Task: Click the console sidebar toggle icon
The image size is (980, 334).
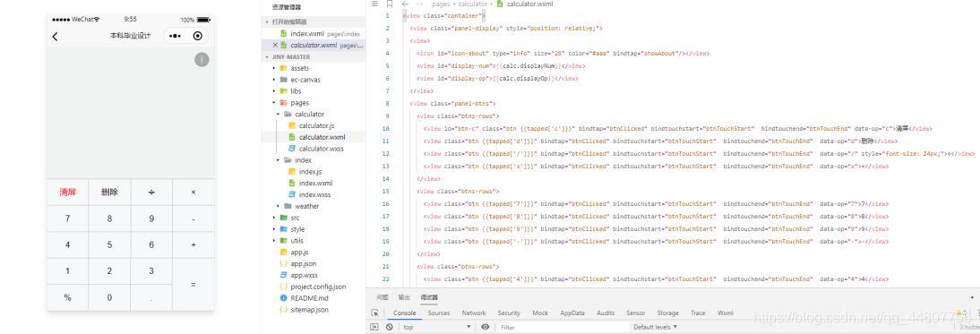Action: pyautogui.click(x=374, y=327)
